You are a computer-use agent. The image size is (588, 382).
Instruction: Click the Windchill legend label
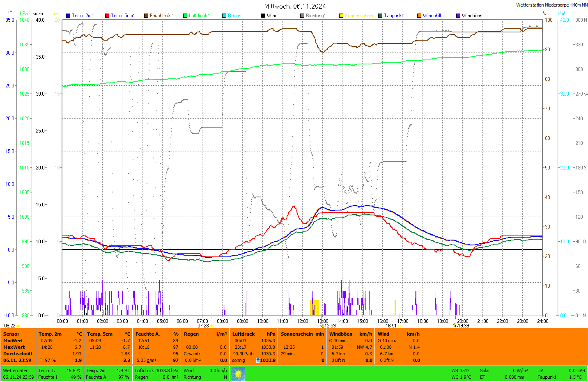432,16
